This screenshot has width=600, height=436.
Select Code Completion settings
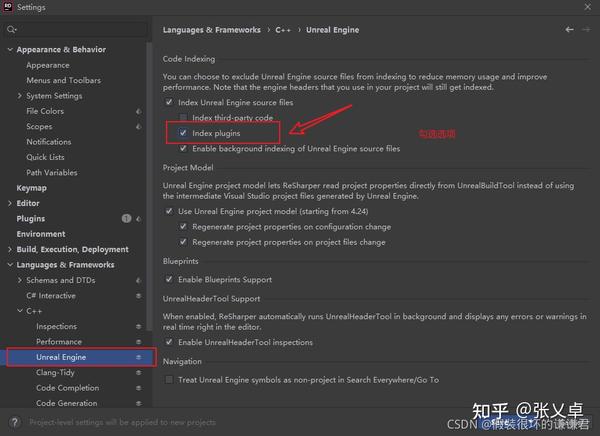pyautogui.click(x=67, y=388)
